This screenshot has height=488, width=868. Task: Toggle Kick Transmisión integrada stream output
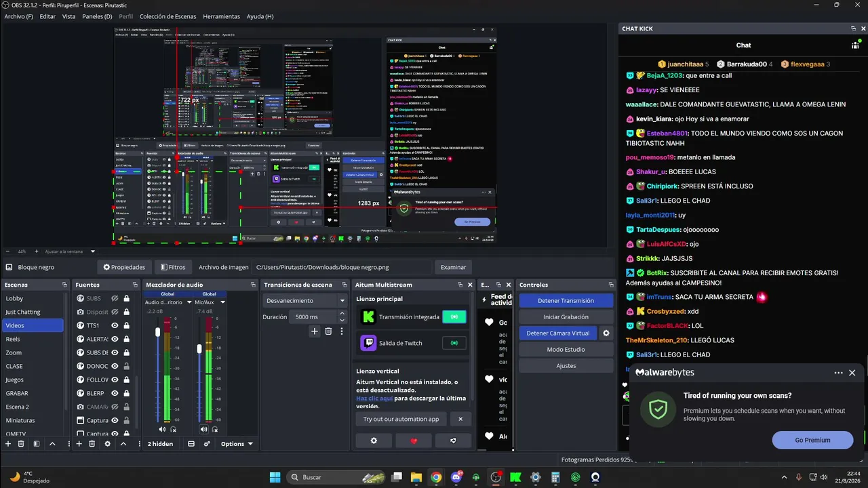pos(454,317)
